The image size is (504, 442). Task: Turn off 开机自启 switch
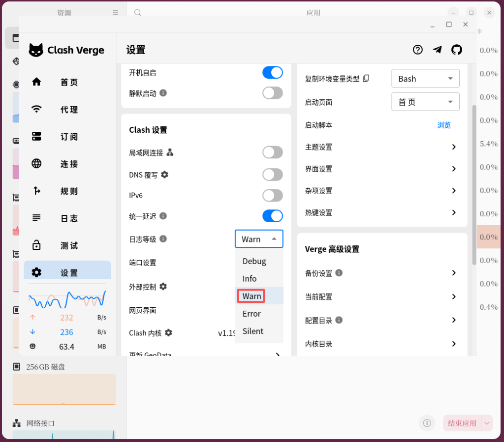(273, 73)
